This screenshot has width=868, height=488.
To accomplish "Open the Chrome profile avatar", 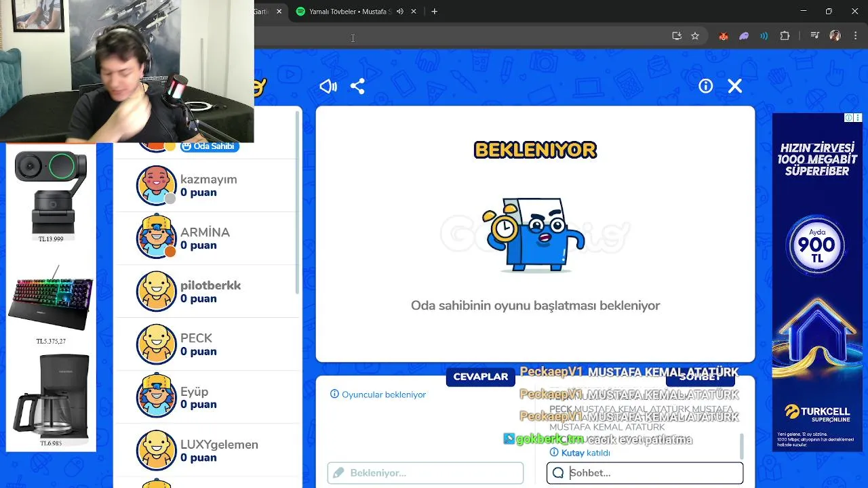I will pos(835,36).
